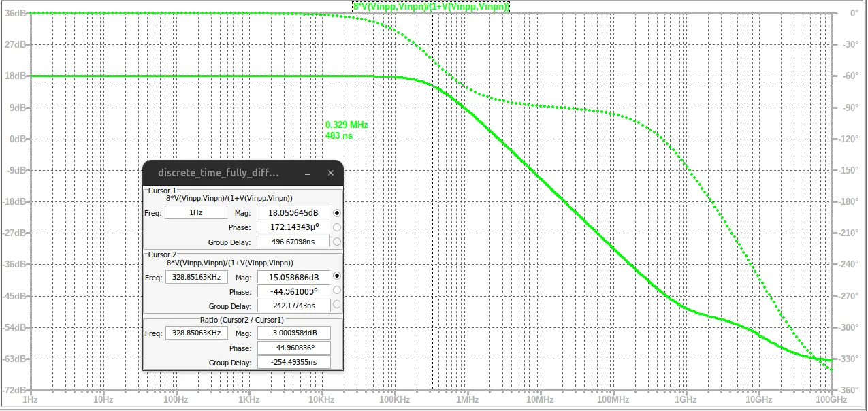This screenshot has width=868, height=411.
Task: Click Cursor 1 Mag field 18.059645dB
Action: [293, 213]
